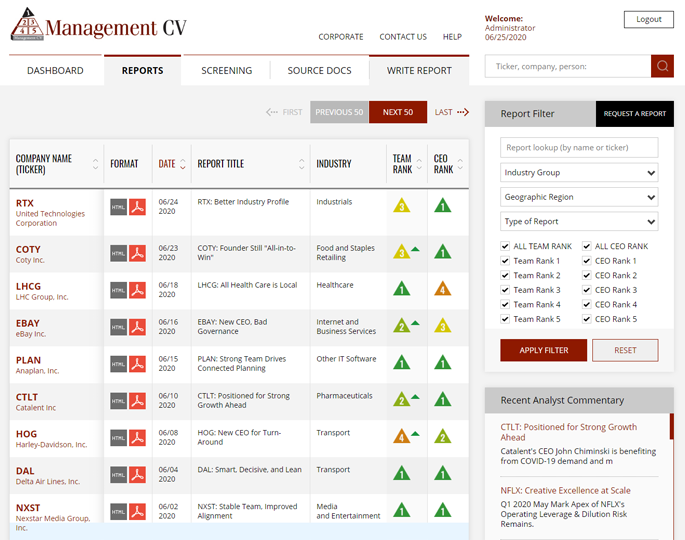Open the EBAY report in HTML format
Screen dimensions: 685x540
coord(118,327)
